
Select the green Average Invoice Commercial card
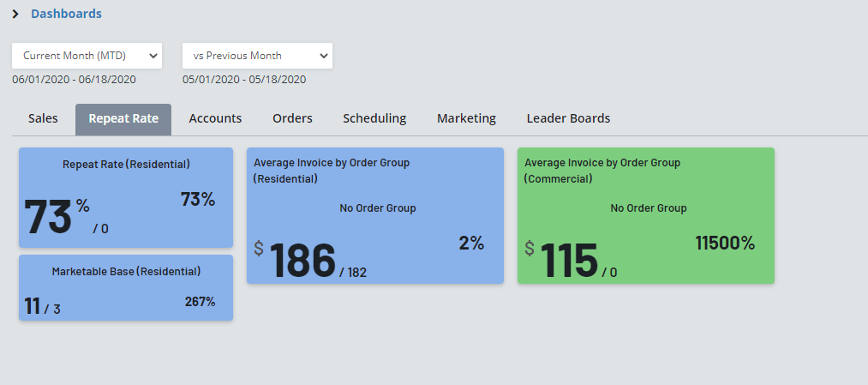[x=645, y=215]
